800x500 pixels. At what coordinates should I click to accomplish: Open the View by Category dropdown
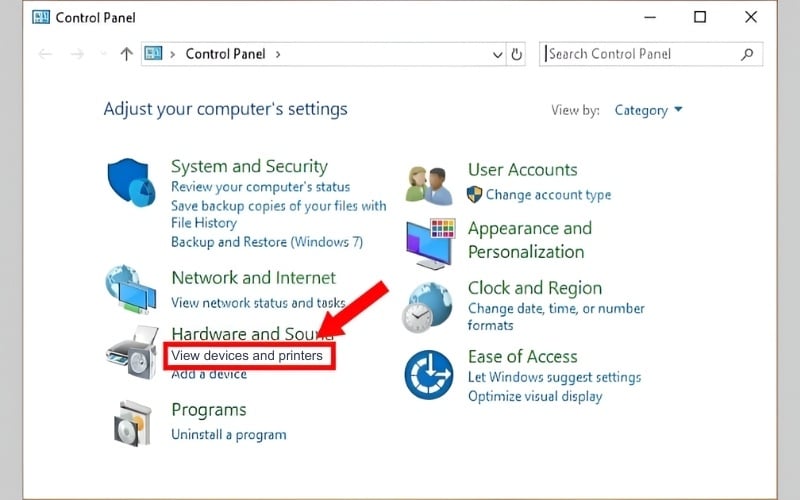click(x=648, y=110)
